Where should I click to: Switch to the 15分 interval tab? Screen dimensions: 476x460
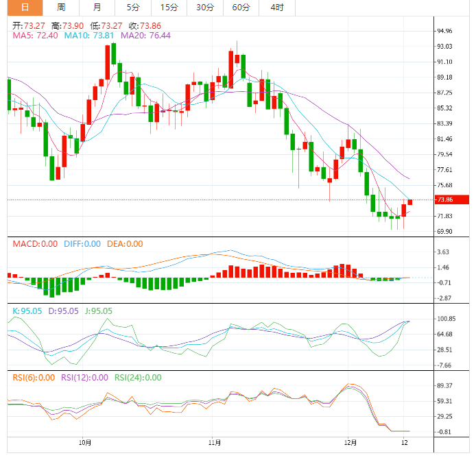click(x=168, y=8)
